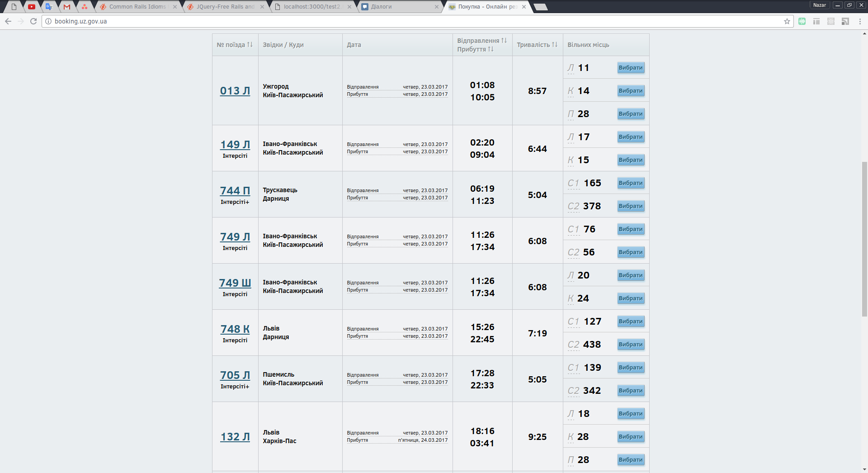This screenshot has height=473, width=868.
Task: Choose С1 127 seats on train 748 К
Action: 631,322
